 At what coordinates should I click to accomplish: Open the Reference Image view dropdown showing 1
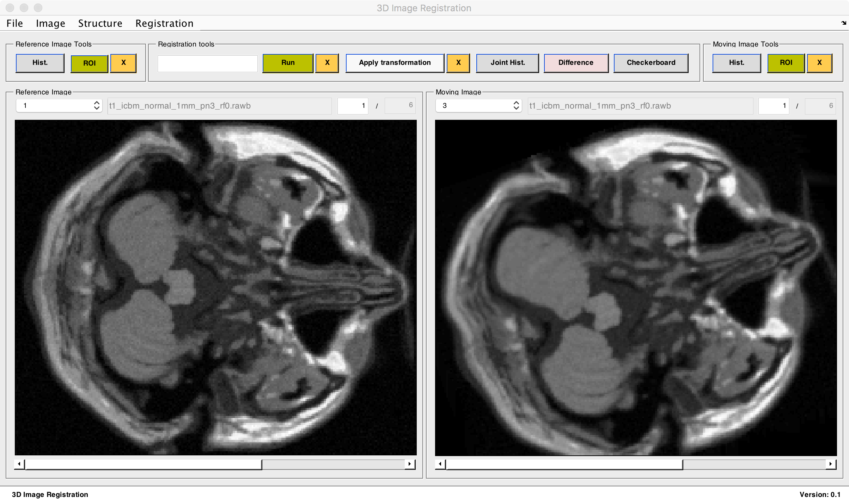59,105
